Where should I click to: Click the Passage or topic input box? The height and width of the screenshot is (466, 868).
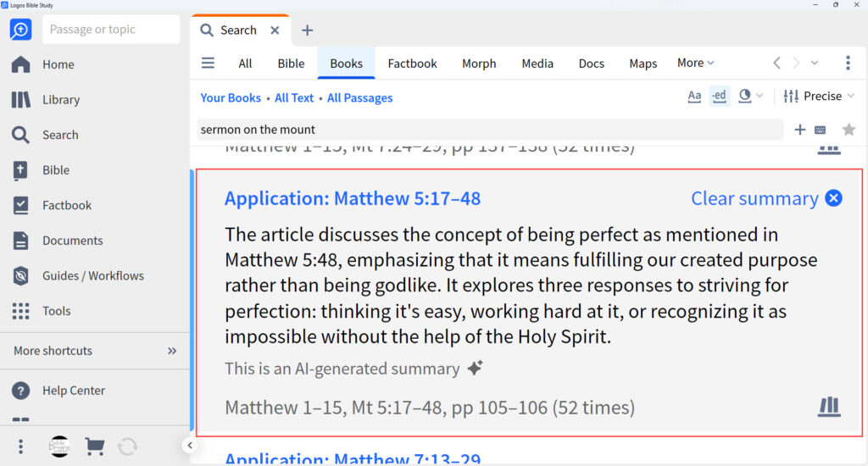point(111,30)
